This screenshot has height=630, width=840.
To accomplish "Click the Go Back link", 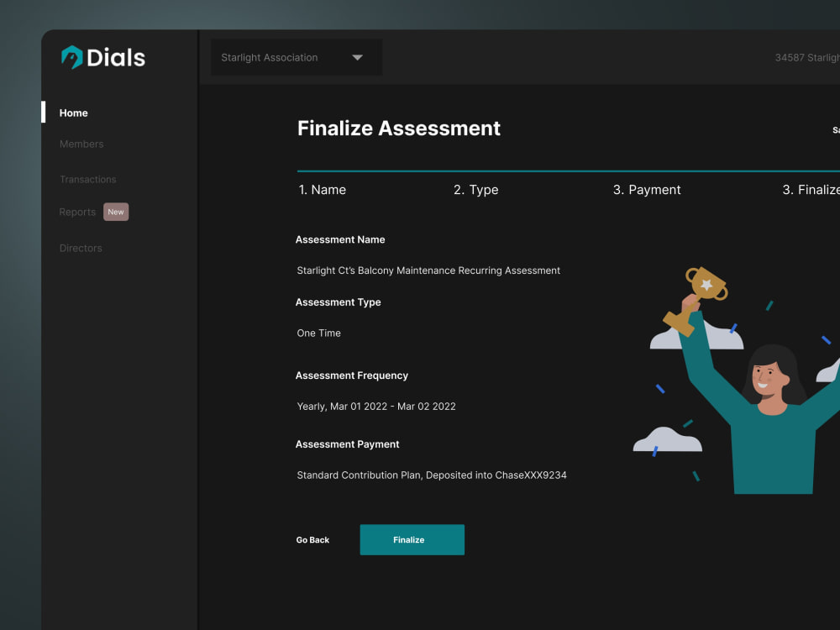I will point(312,540).
